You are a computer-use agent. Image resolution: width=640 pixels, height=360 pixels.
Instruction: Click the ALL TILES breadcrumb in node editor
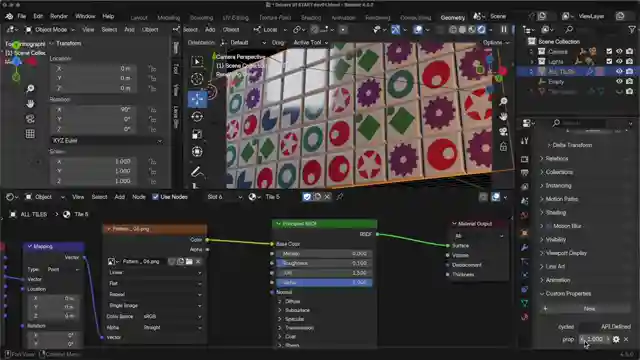point(34,214)
